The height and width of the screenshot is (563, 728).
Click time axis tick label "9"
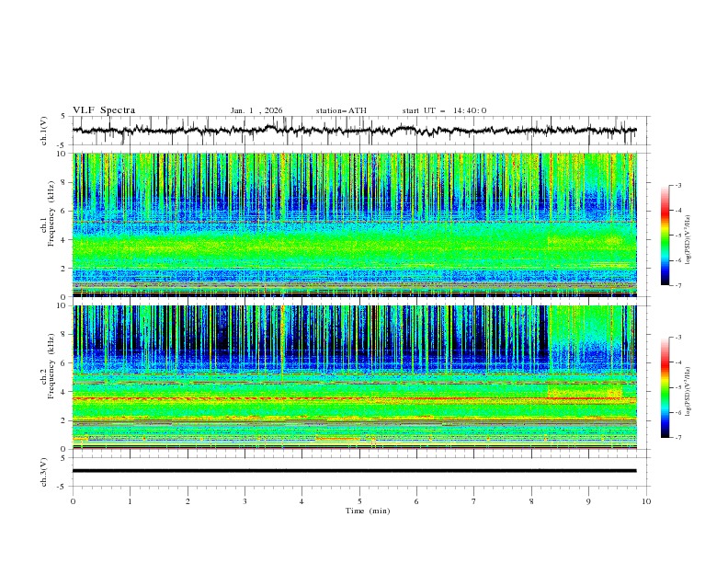pyautogui.click(x=588, y=501)
